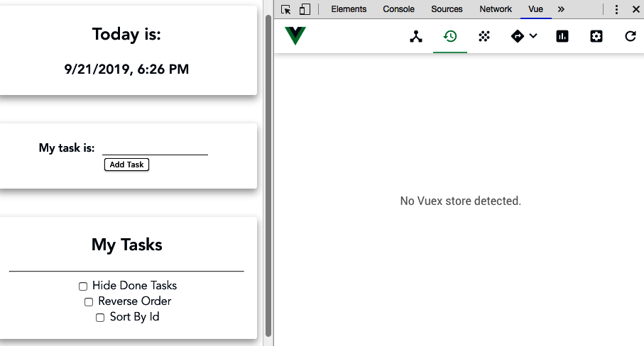Open Vue devtools Settings icon
The height and width of the screenshot is (346, 644).
[x=596, y=36]
